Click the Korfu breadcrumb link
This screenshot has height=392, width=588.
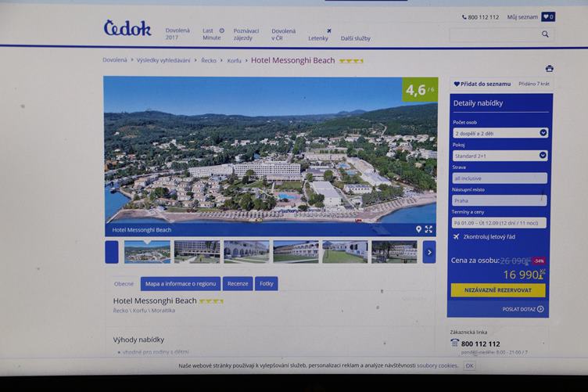click(x=234, y=60)
